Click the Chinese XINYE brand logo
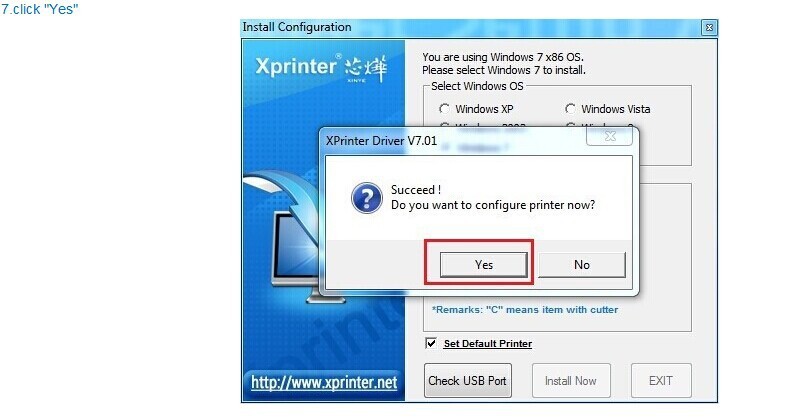Viewport: 787px width, 420px height. [366, 68]
